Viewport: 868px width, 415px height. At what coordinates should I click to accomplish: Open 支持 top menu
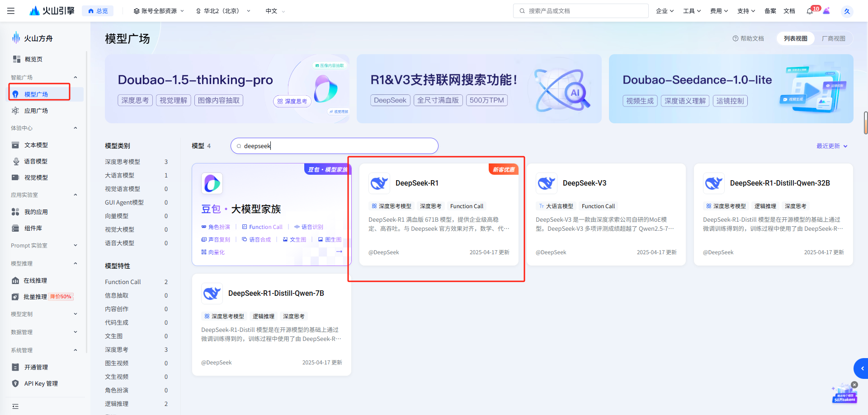[x=746, y=11]
